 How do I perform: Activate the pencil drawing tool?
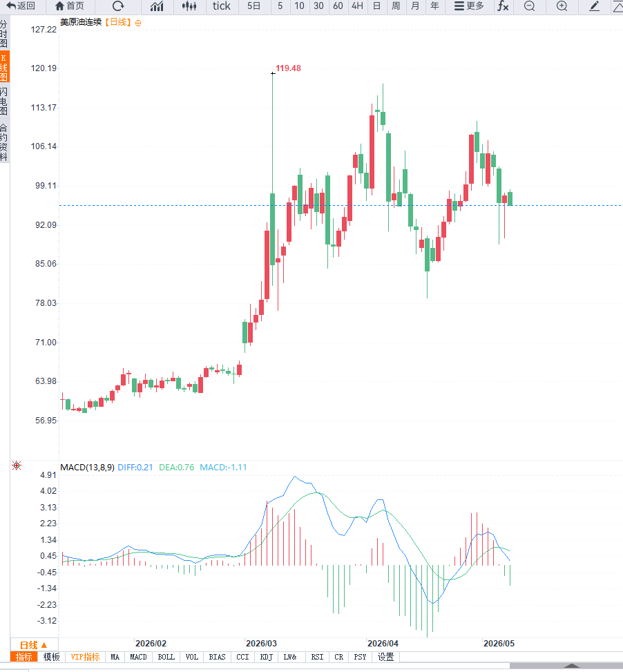(x=594, y=6)
